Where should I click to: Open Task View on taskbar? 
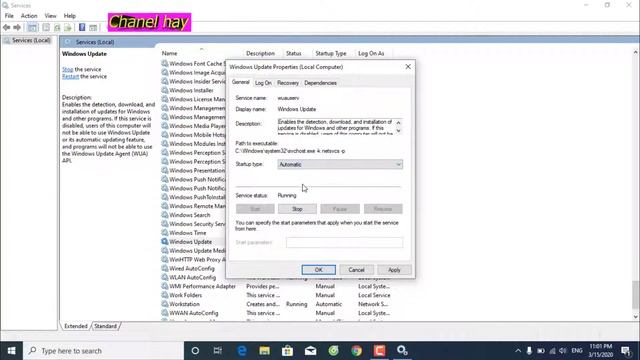tap(218, 351)
